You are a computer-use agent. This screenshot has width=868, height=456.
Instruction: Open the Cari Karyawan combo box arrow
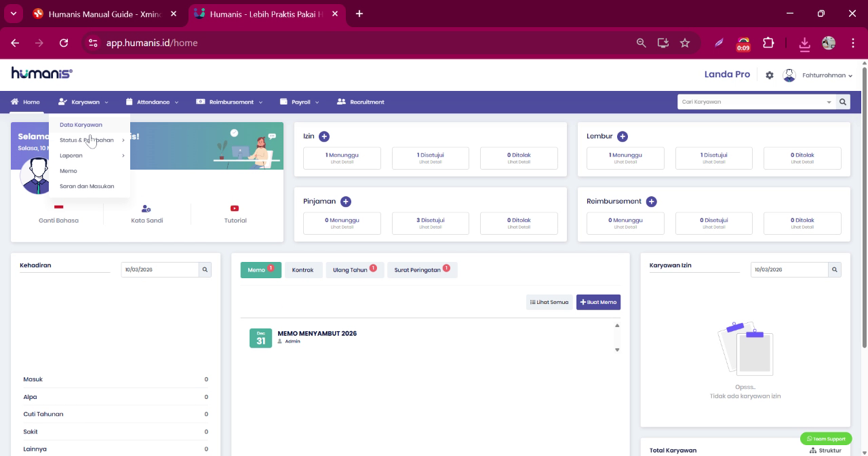829,102
